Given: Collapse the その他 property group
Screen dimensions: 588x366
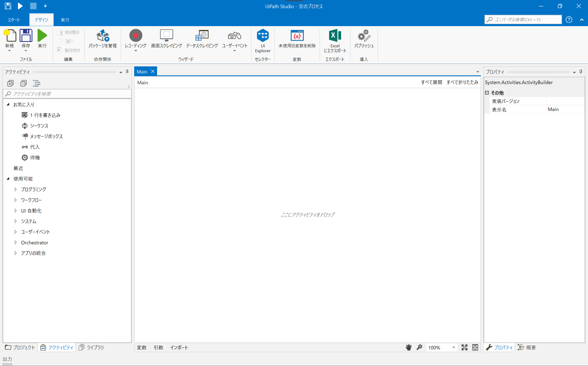Looking at the screenshot, I should 487,93.
